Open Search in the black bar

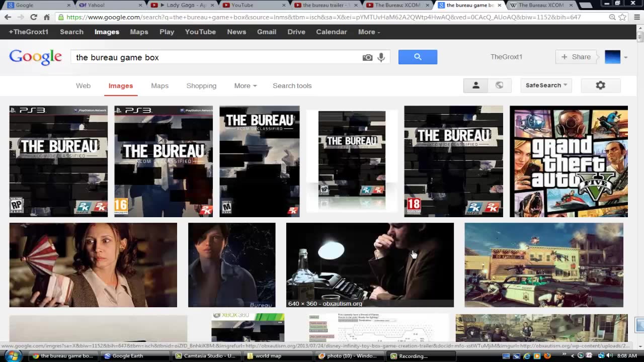pos(71,32)
